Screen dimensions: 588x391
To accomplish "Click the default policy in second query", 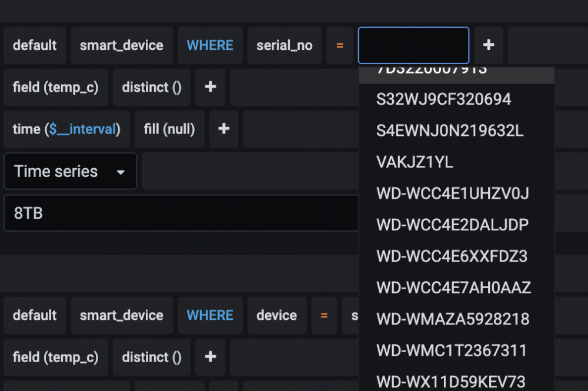I will [35, 315].
